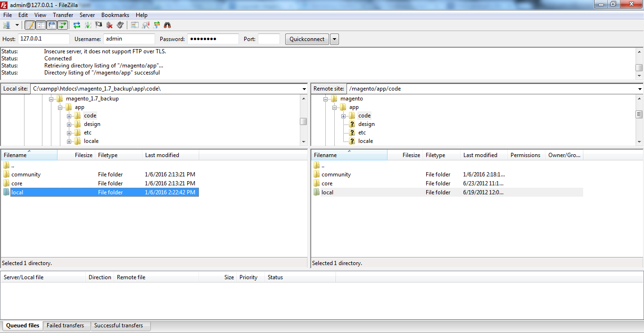Click the message log scrollbar thumb
Screen dimensions: 644x333
pos(639,67)
